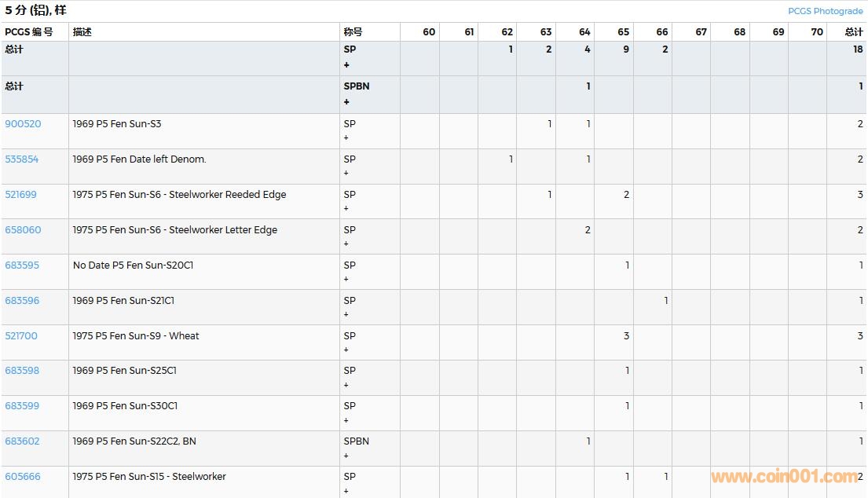Open the 683602 SPBN coin link

pyautogui.click(x=22, y=441)
